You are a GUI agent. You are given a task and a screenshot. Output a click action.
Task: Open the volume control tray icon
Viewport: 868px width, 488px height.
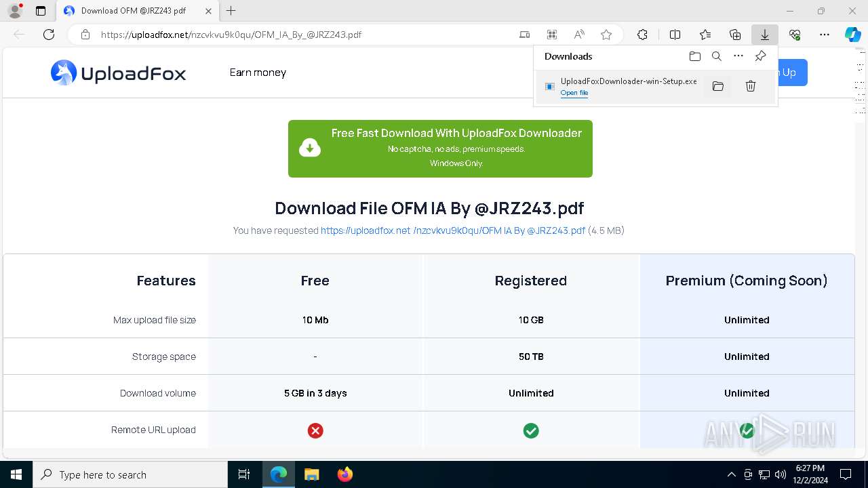pyautogui.click(x=781, y=474)
